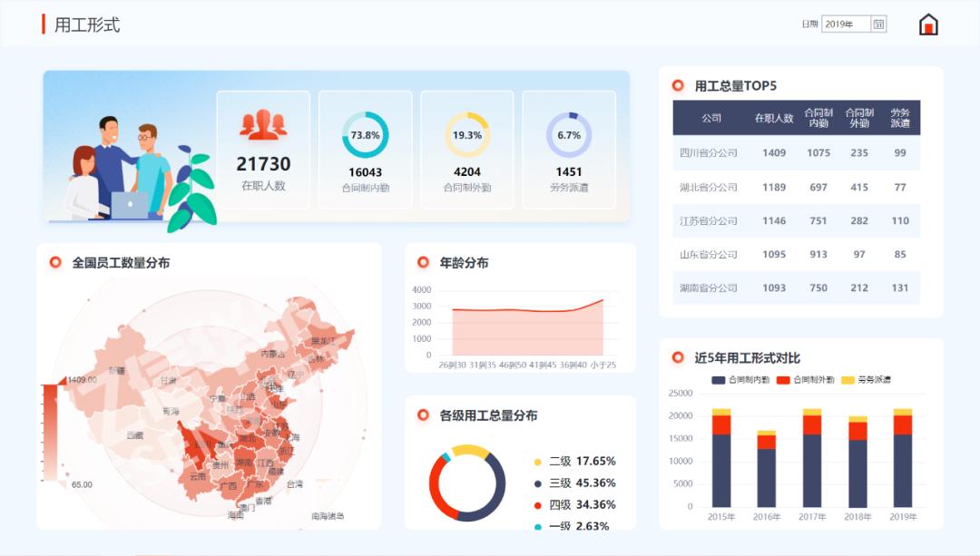Select the 公司 column header in TOP5 table
Viewport: 980px width, 556px height.
pyautogui.click(x=712, y=119)
